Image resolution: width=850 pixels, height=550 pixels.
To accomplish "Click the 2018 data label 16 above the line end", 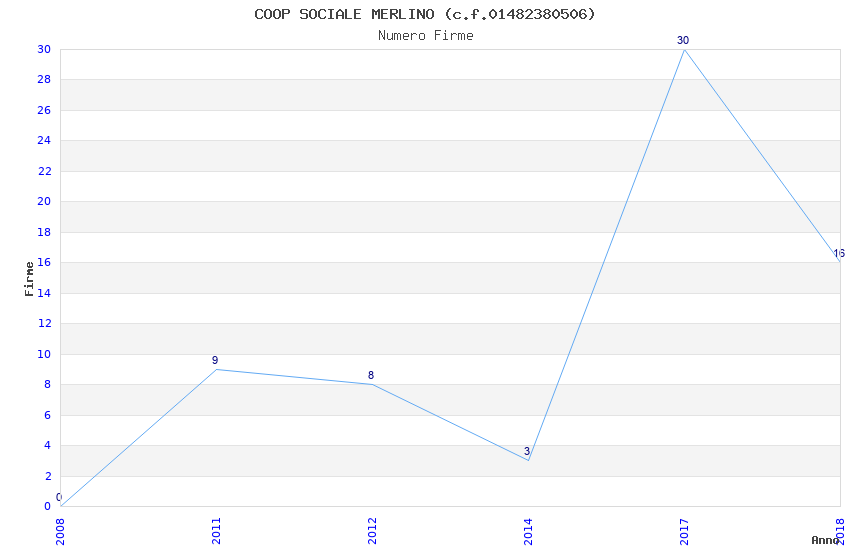I will (839, 253).
